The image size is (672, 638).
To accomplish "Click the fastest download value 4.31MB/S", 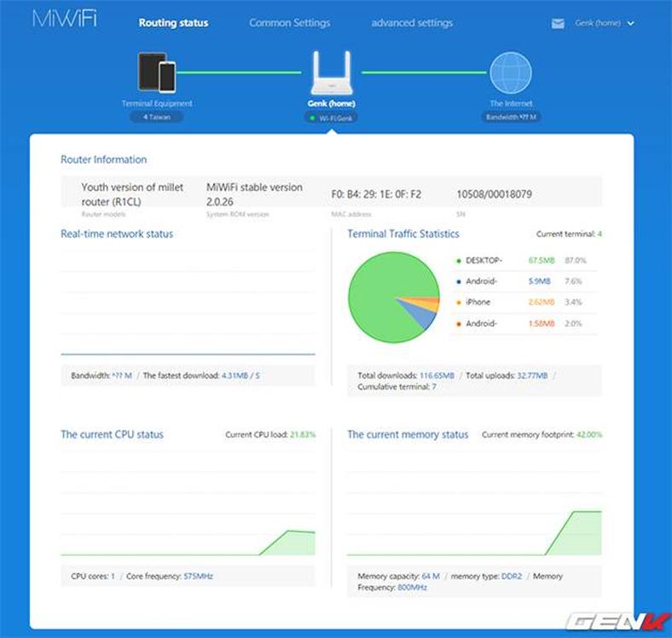I will 240,375.
